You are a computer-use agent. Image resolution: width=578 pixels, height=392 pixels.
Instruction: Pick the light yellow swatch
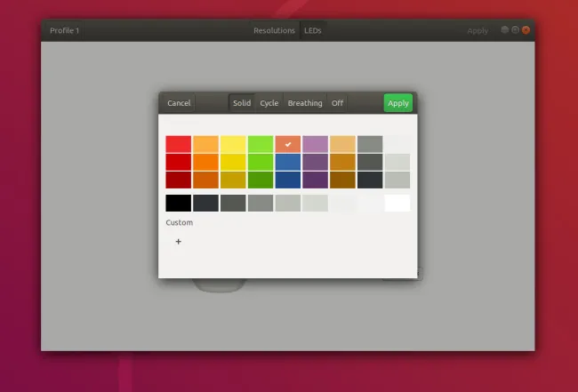point(233,144)
